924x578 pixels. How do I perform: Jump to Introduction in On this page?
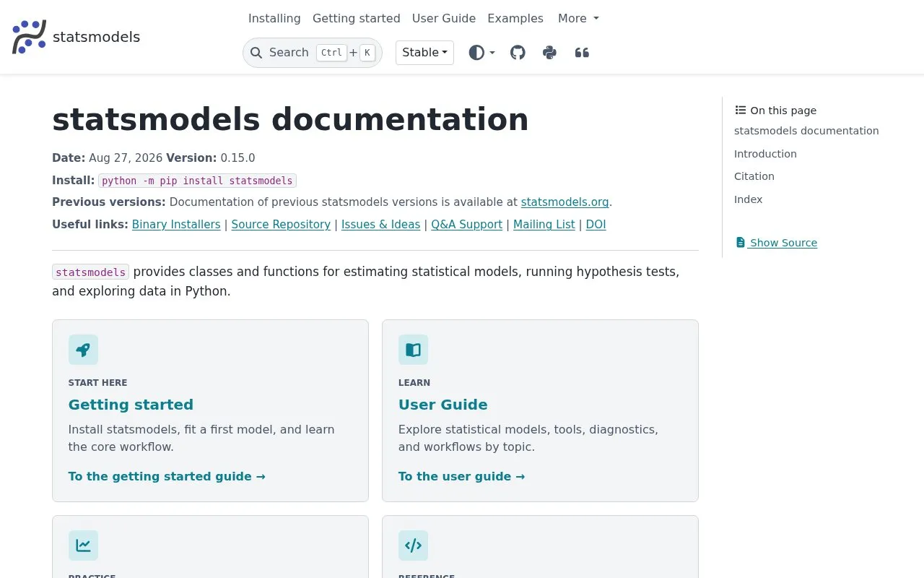pos(765,154)
